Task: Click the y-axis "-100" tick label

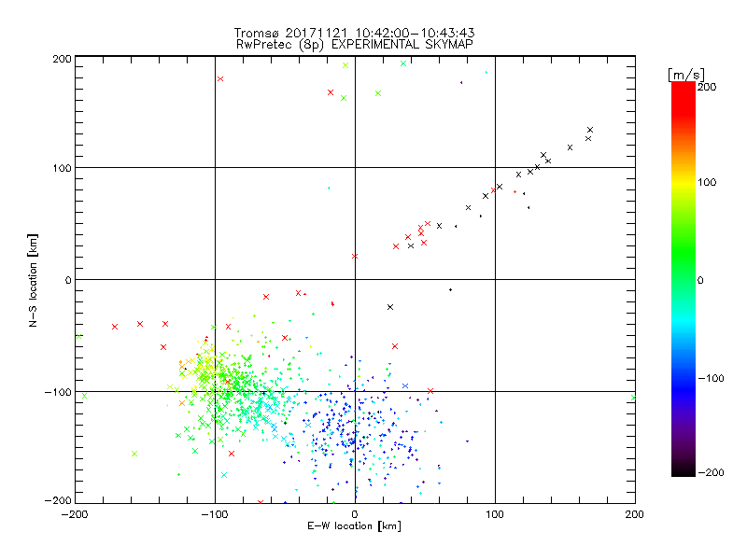Action: pyautogui.click(x=58, y=392)
